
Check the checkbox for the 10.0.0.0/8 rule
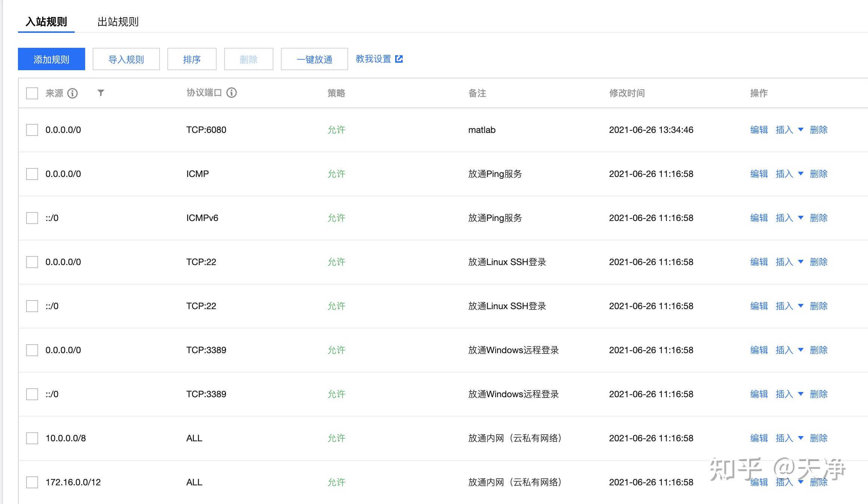pos(31,438)
